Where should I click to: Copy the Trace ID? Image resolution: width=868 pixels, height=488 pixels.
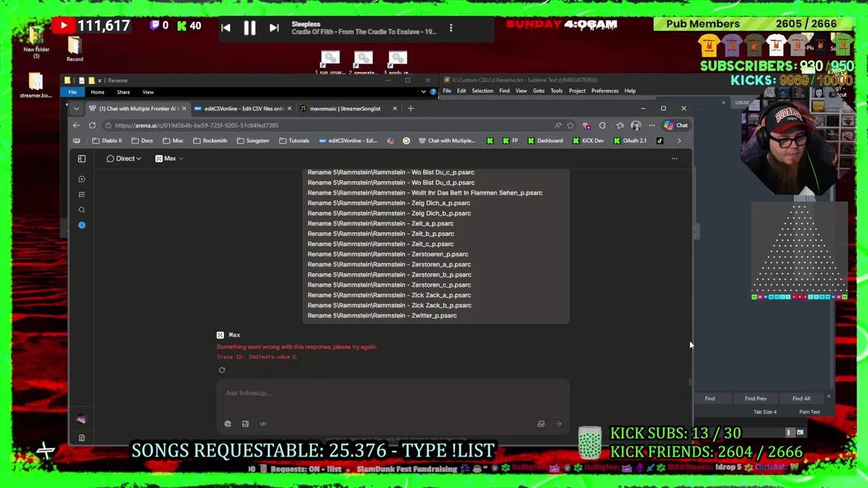[x=294, y=357]
